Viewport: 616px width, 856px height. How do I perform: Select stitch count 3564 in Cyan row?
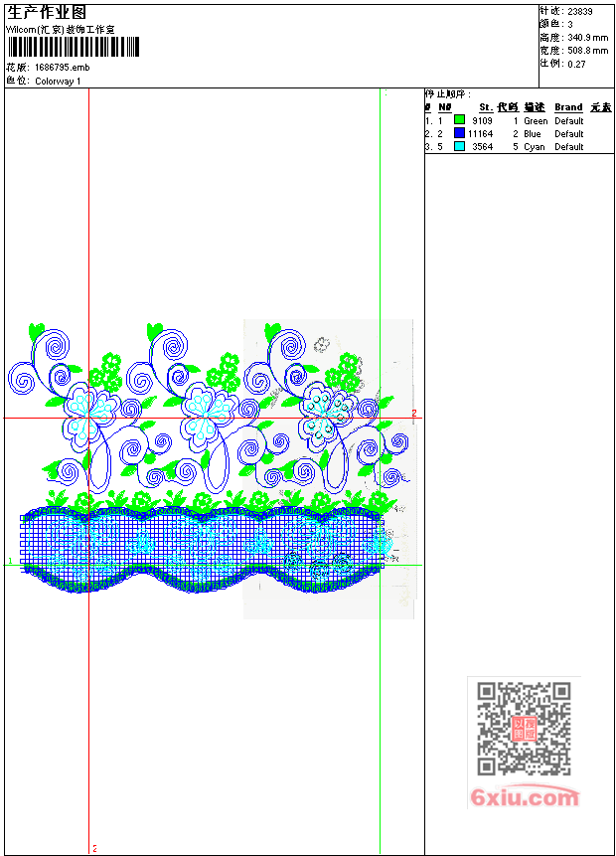click(482, 147)
